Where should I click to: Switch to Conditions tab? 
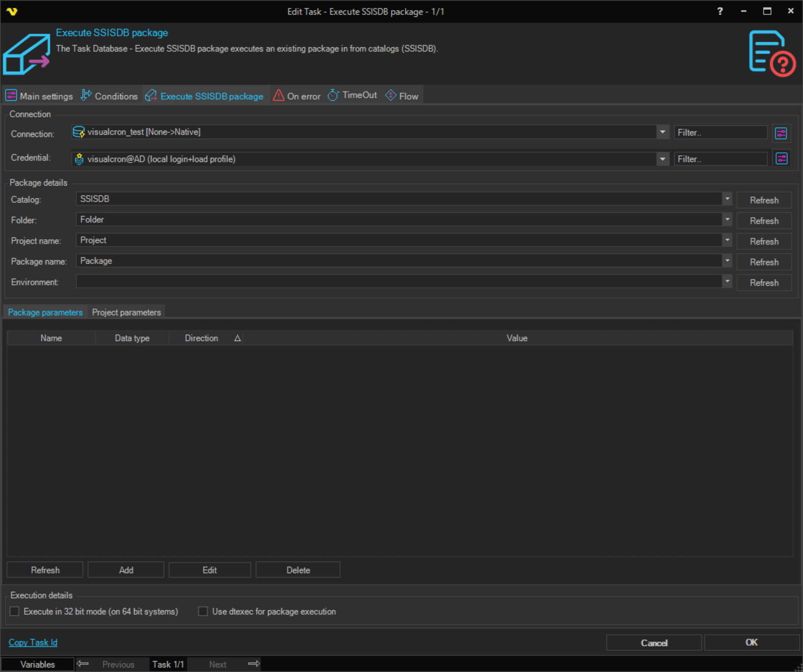[x=110, y=96]
